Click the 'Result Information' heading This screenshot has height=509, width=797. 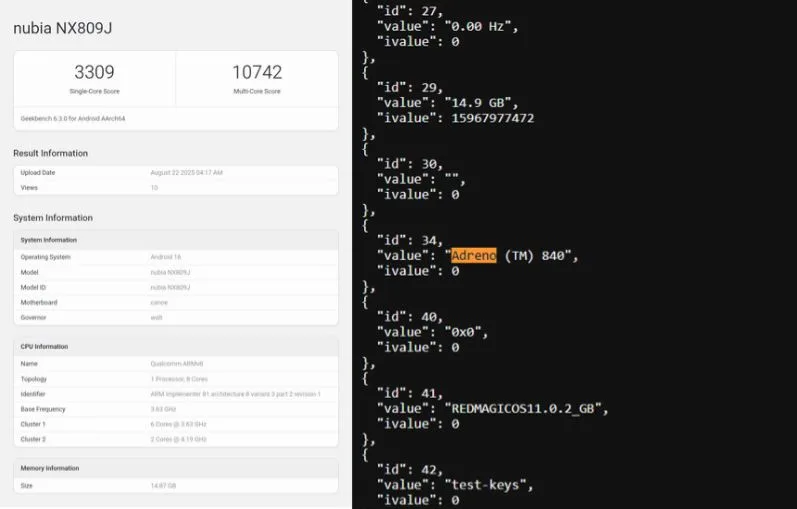pos(50,153)
